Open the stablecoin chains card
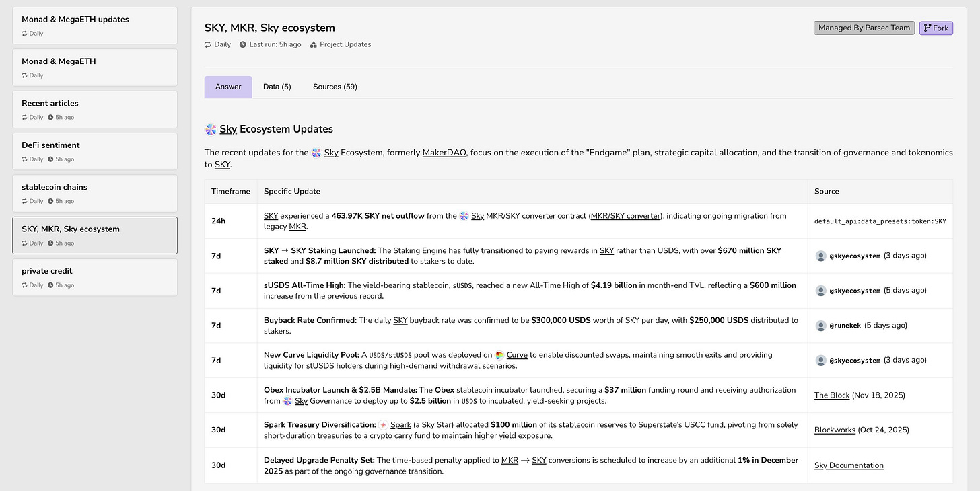This screenshot has height=491, width=980. [x=95, y=193]
